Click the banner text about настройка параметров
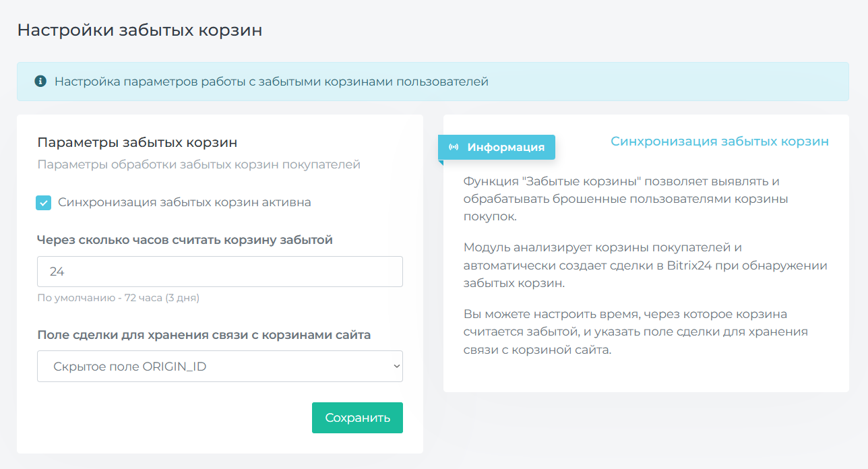Viewport: 868px width, 469px height. (271, 82)
